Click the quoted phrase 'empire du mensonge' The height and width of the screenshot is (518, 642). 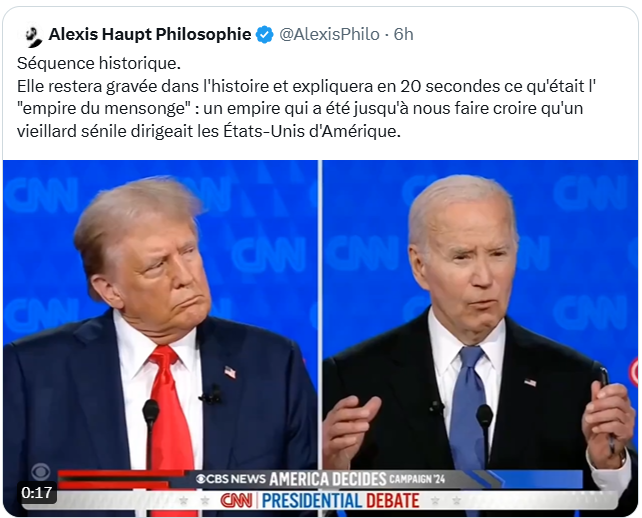pyautogui.click(x=104, y=109)
